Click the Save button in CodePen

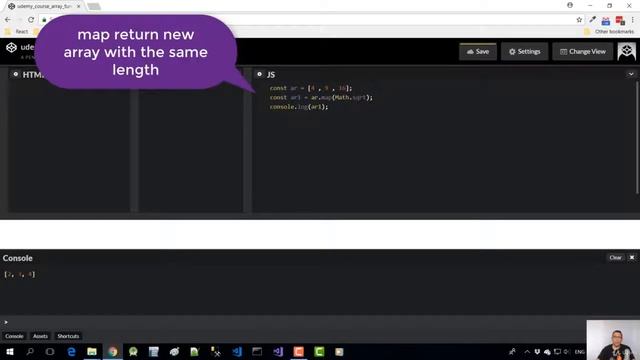(x=478, y=51)
